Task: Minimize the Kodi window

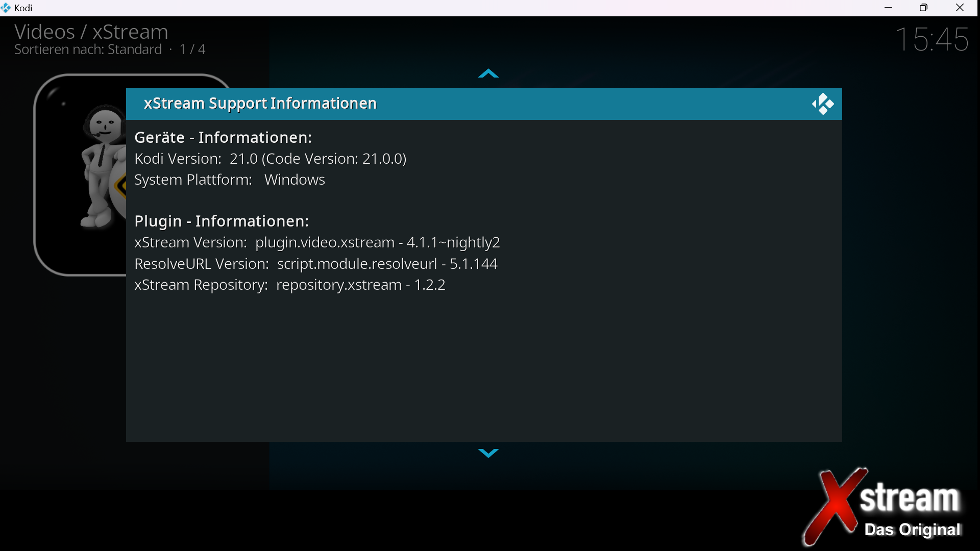Action: click(x=888, y=8)
